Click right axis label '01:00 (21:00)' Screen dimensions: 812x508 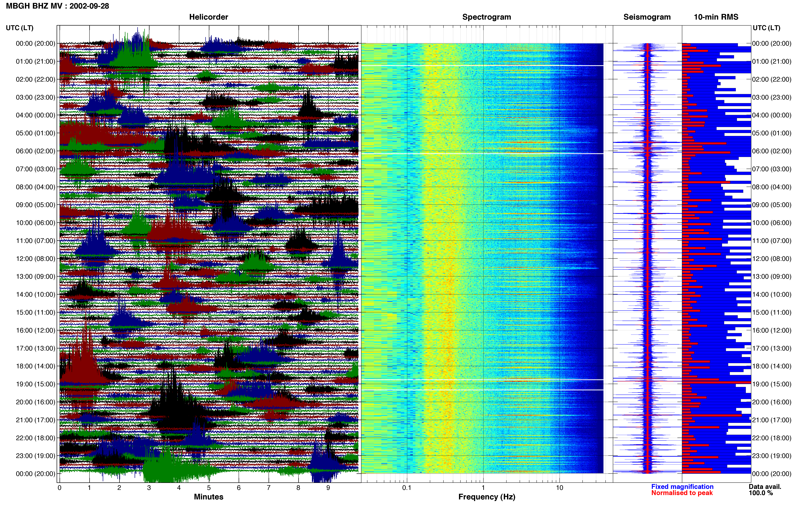772,61
